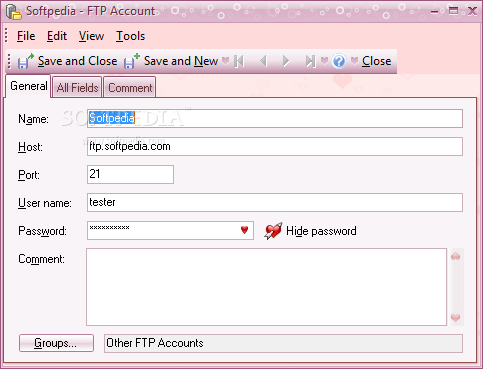Viewport: 483px width, 369px height.
Task: Click the heart-with-arrow Hide password icon
Action: click(273, 231)
